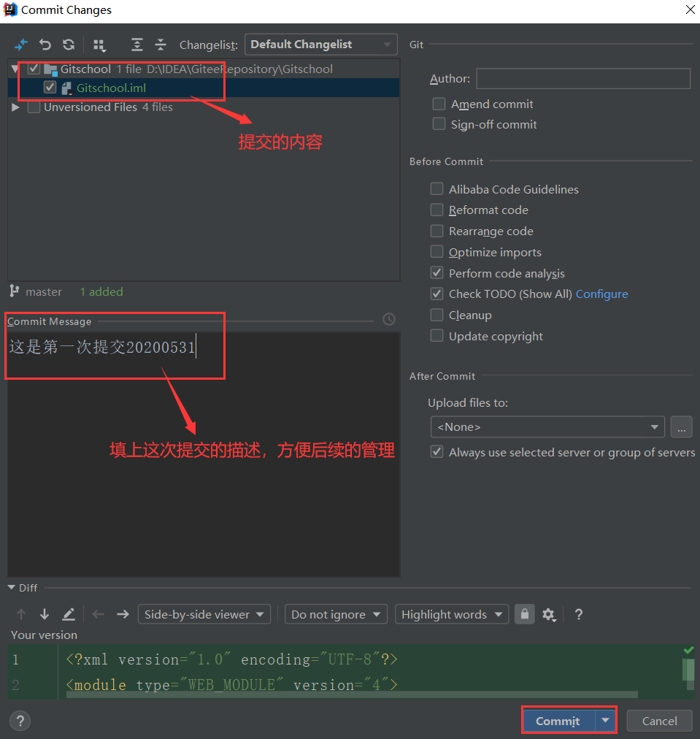Check the Unversioned Files checkbox
The width and height of the screenshot is (700, 739).
pos(34,107)
